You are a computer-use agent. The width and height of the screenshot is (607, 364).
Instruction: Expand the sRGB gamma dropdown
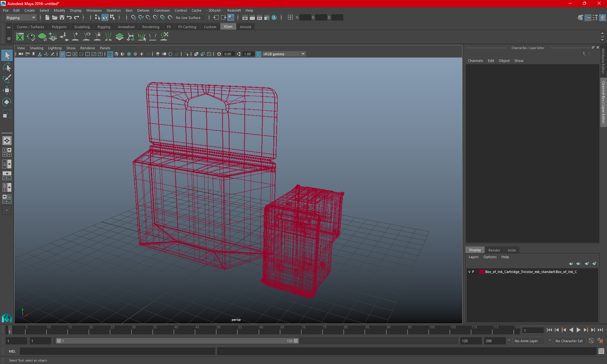[x=303, y=54]
